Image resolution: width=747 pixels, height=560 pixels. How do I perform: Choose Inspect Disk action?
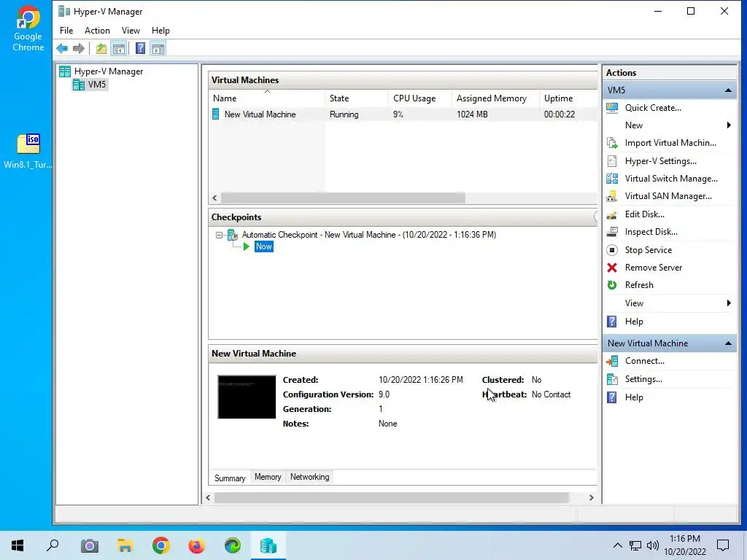click(651, 232)
